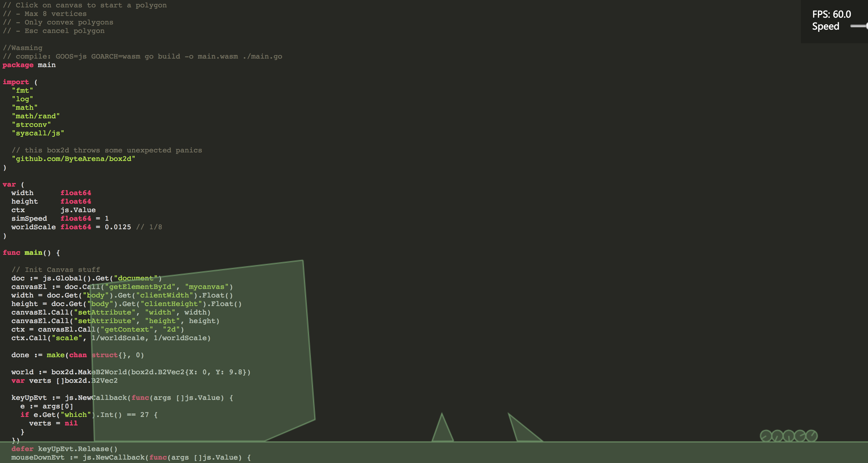Click the FPS: 60.0 readout
Image resolution: width=868 pixels, height=463 pixels.
[x=831, y=15]
